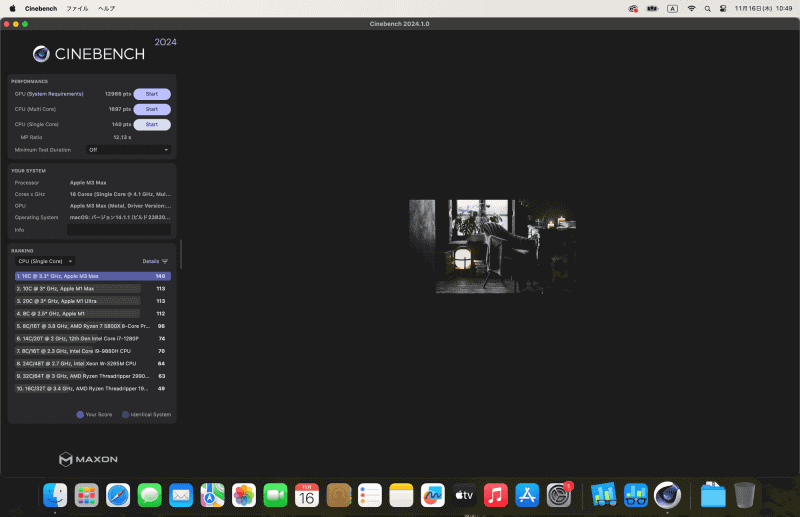
Task: Open Photos from the Dock
Action: [x=244, y=495]
